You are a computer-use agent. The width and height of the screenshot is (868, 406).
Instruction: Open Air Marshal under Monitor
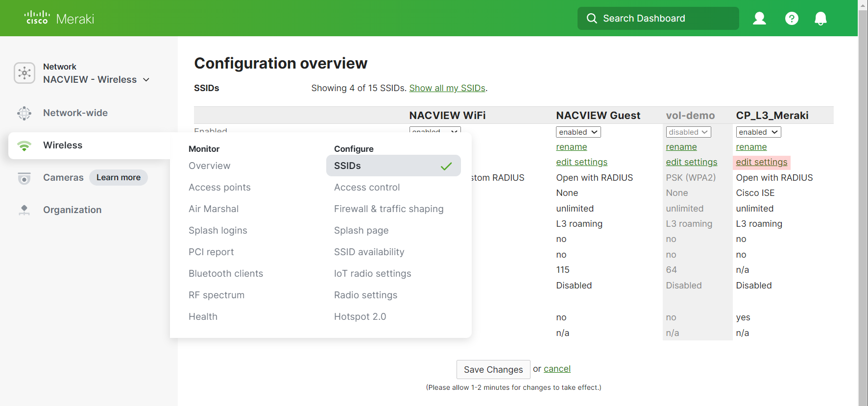(x=214, y=209)
